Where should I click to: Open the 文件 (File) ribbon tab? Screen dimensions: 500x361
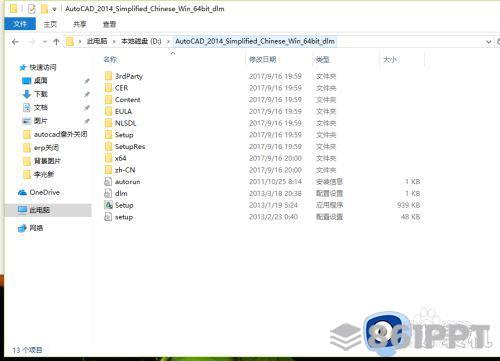point(20,24)
